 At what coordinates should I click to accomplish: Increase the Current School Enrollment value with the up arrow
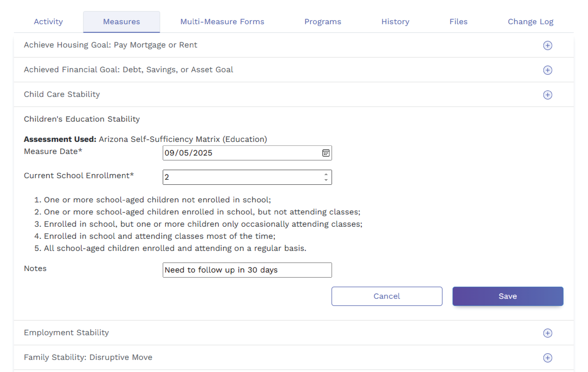(x=326, y=174)
